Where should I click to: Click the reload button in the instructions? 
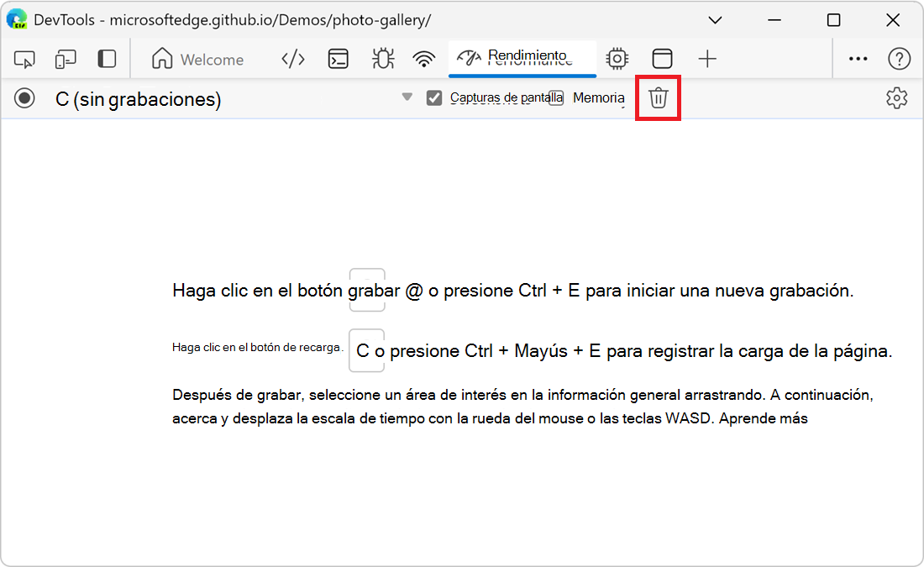coord(366,350)
